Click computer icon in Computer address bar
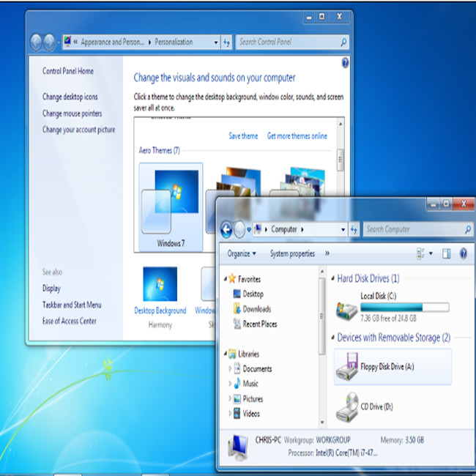 point(258,229)
